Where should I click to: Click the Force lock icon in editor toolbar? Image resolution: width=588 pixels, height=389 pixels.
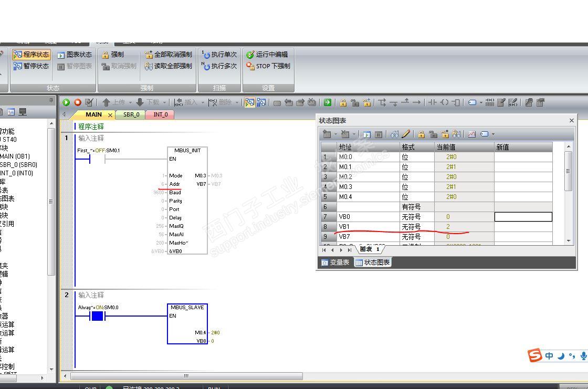pyautogui.click(x=343, y=102)
